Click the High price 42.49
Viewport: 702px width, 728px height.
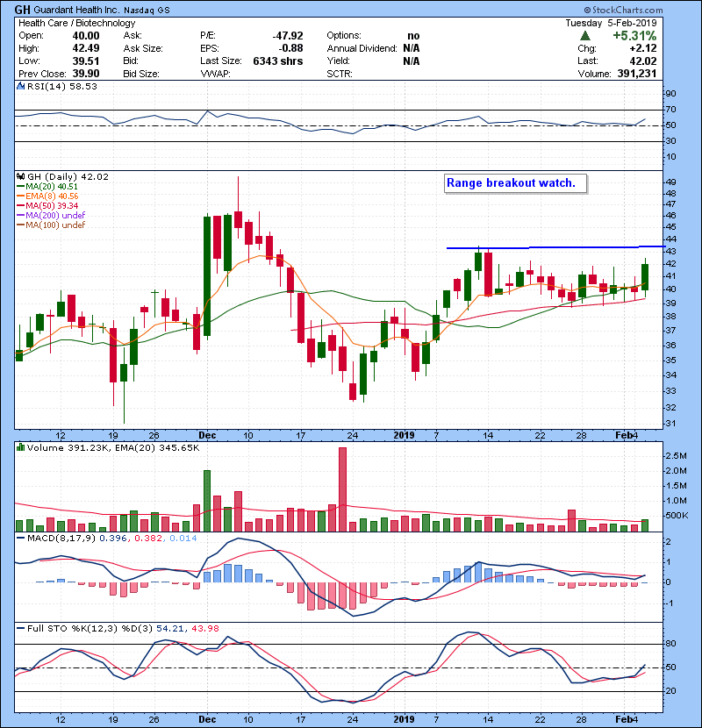[x=86, y=48]
